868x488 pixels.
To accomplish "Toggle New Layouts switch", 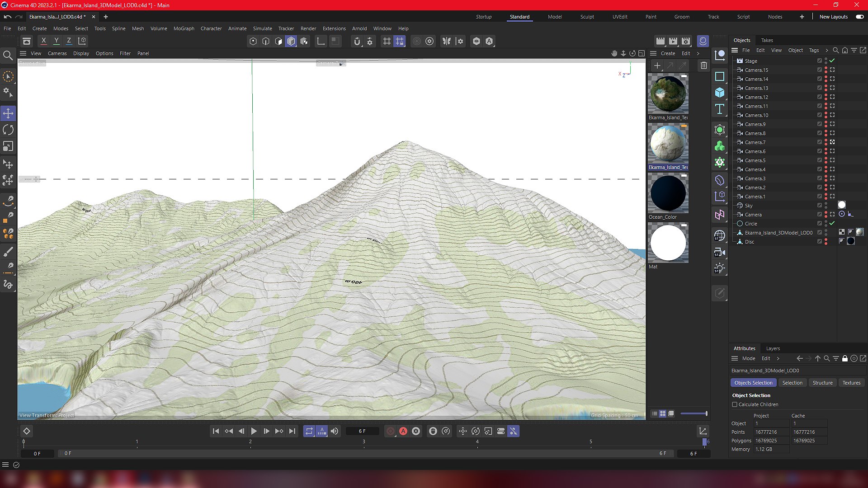I will tap(859, 17).
